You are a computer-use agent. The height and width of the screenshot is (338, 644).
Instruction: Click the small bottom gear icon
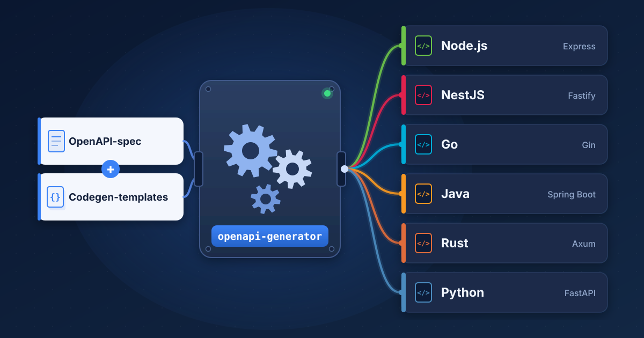tap(266, 199)
